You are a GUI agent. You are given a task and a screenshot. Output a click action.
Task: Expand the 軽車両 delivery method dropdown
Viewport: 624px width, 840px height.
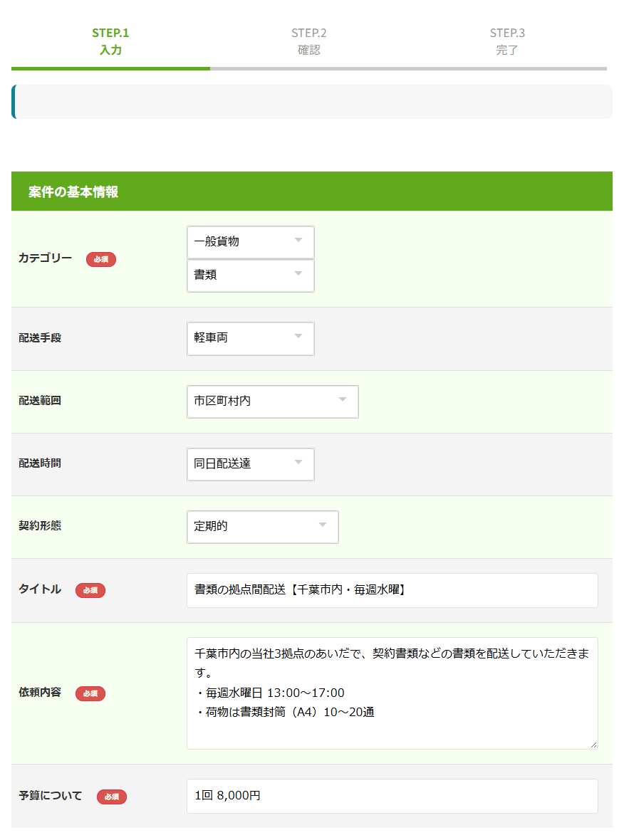[x=250, y=339]
